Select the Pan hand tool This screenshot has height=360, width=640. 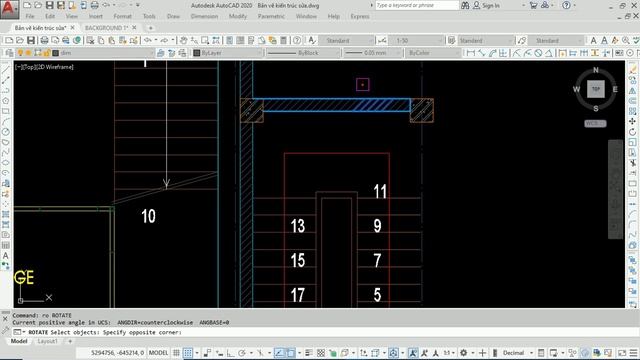point(183,40)
